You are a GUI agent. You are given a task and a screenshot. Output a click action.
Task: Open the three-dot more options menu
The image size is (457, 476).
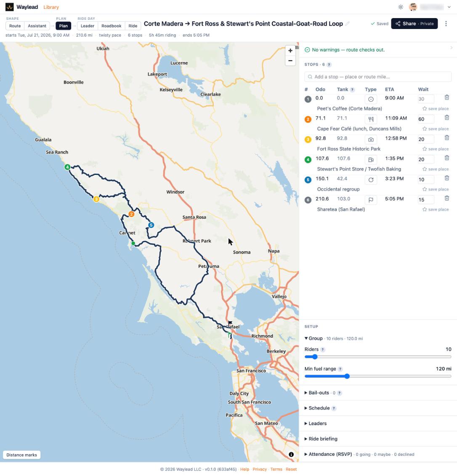coord(446,24)
